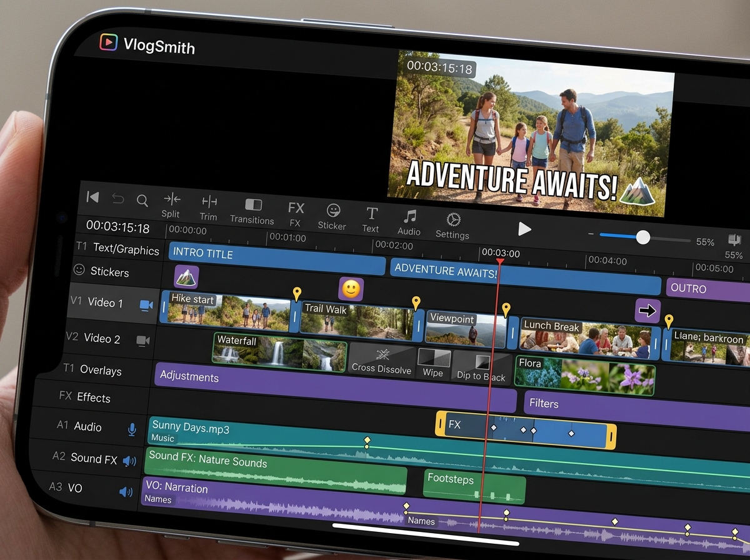Click the Sunny Days volume keyframe diamond
Image resolution: width=750 pixels, height=560 pixels.
click(367, 441)
